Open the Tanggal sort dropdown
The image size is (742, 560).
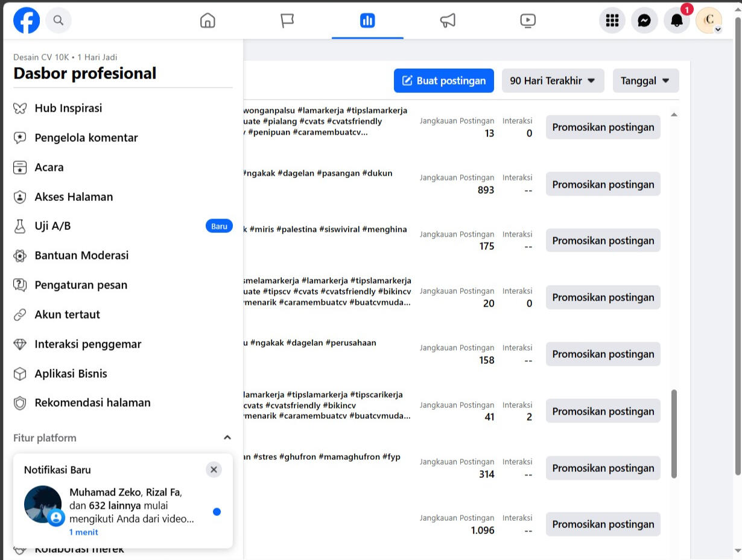[x=645, y=81]
